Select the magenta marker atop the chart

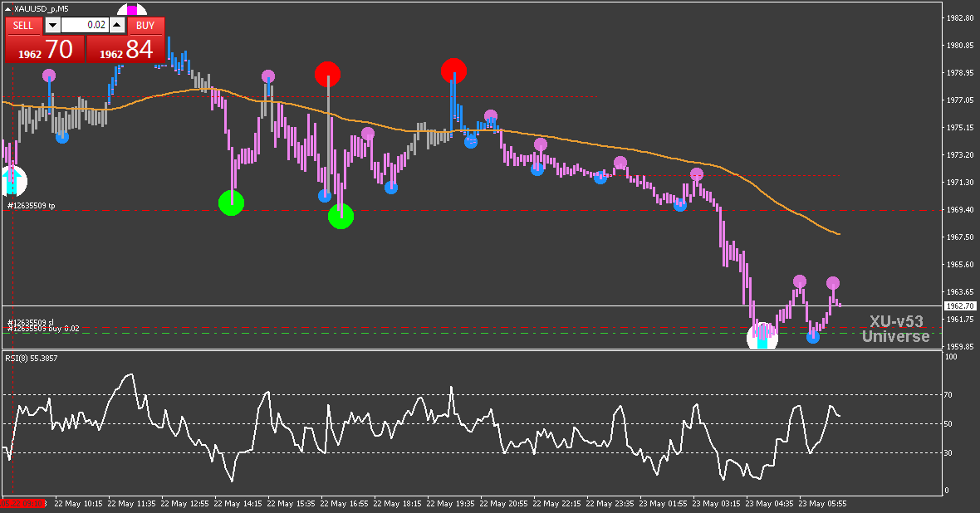point(132,10)
